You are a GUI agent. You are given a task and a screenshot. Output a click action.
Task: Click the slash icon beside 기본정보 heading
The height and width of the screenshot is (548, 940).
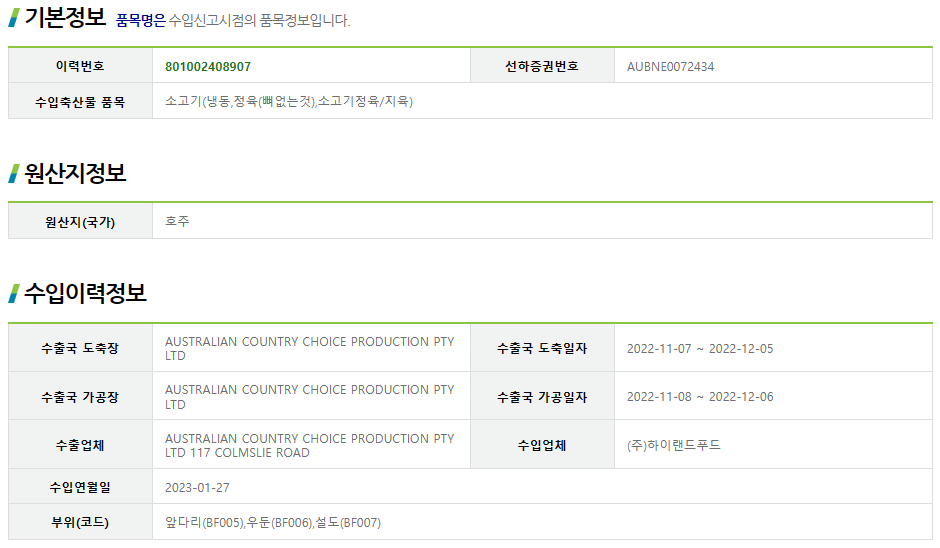point(14,17)
